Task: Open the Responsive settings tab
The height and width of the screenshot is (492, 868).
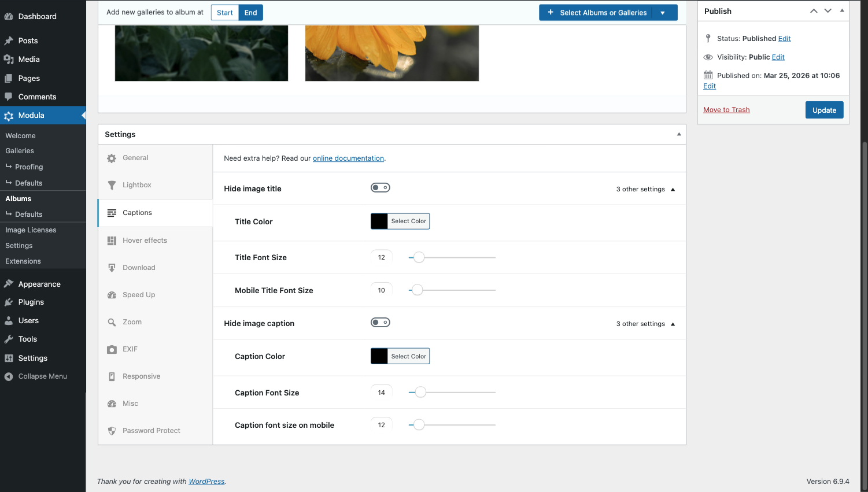Action: (x=141, y=376)
